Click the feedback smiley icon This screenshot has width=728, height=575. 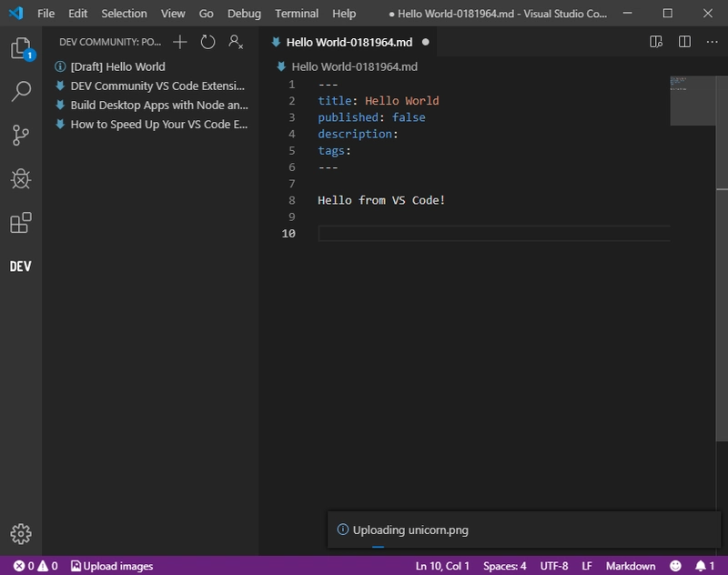click(x=675, y=566)
